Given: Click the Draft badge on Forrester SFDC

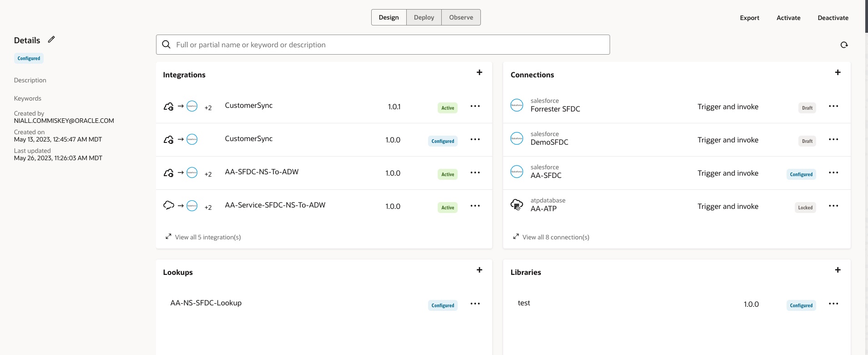Looking at the screenshot, I should (807, 108).
